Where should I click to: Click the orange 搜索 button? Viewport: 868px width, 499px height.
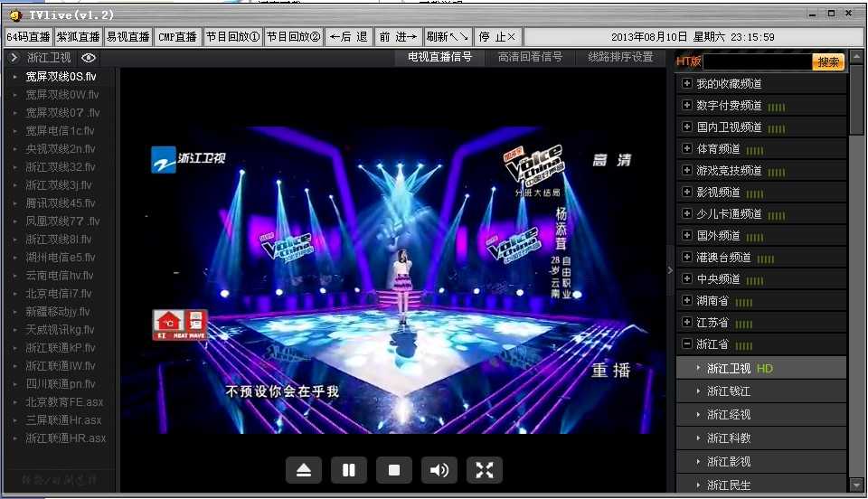828,62
